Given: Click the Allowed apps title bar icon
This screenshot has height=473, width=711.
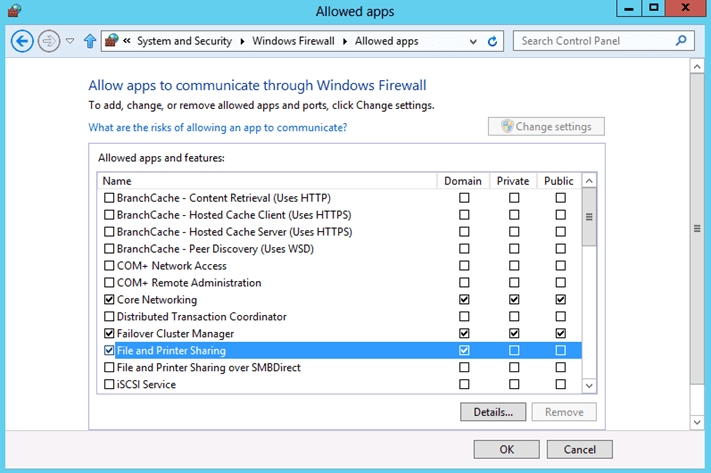Looking at the screenshot, I should click(15, 10).
